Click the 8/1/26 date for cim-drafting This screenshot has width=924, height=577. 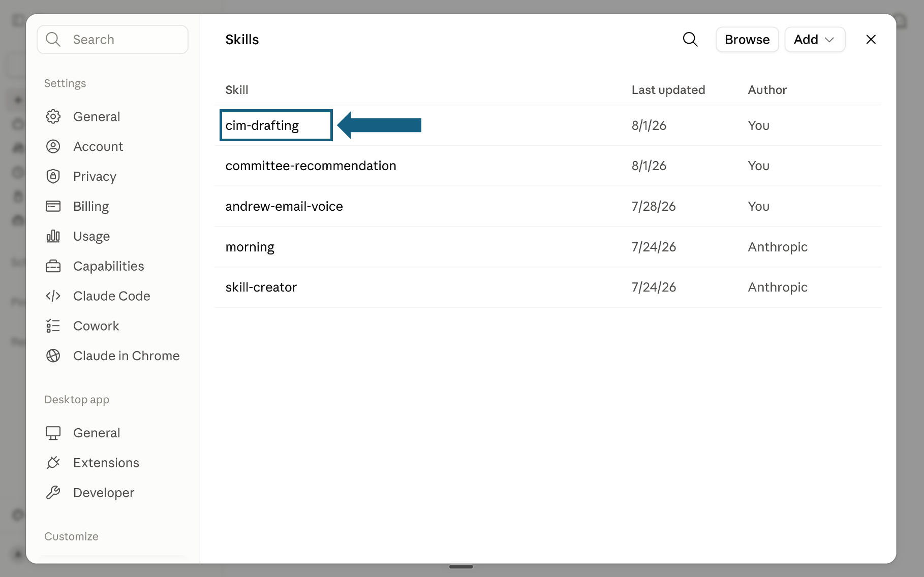(649, 125)
